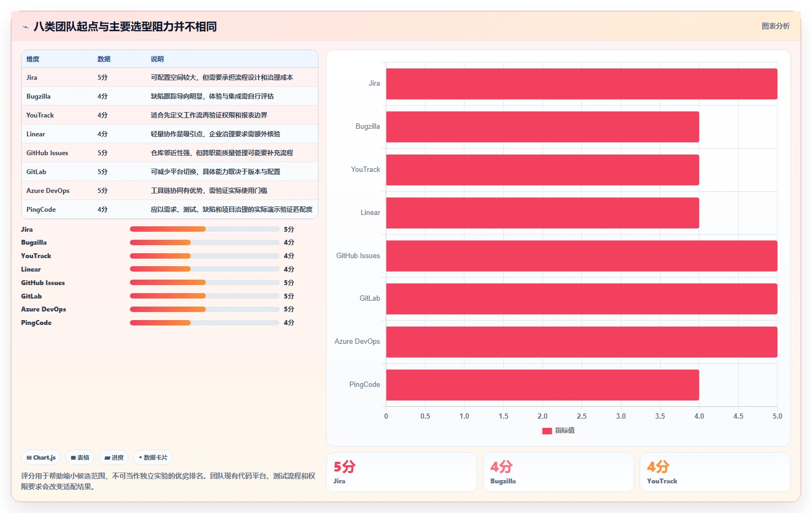
Task: Click the PingCode progress bar
Action: tap(204, 323)
